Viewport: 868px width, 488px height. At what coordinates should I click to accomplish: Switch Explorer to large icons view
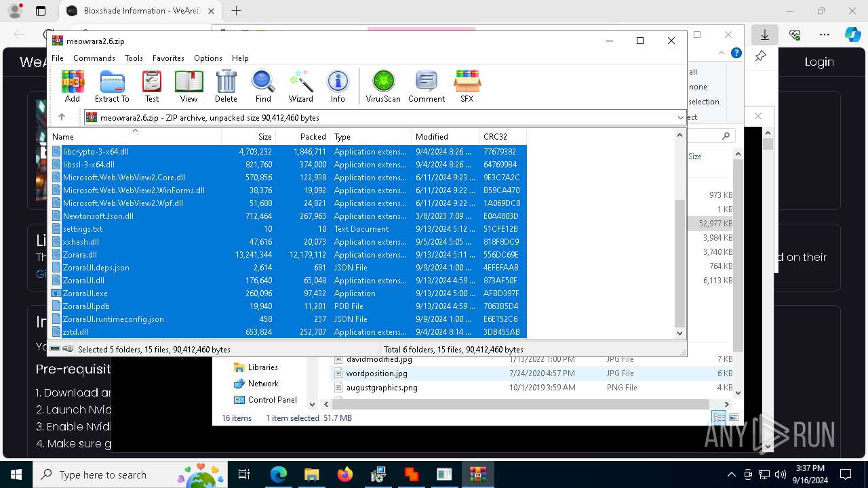click(x=734, y=418)
